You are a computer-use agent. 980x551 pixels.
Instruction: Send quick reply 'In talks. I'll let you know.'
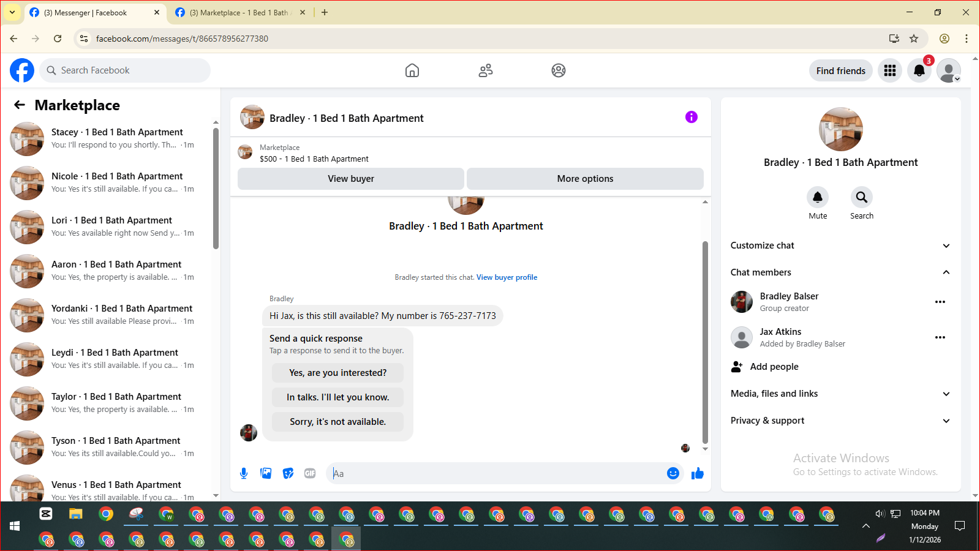point(337,397)
